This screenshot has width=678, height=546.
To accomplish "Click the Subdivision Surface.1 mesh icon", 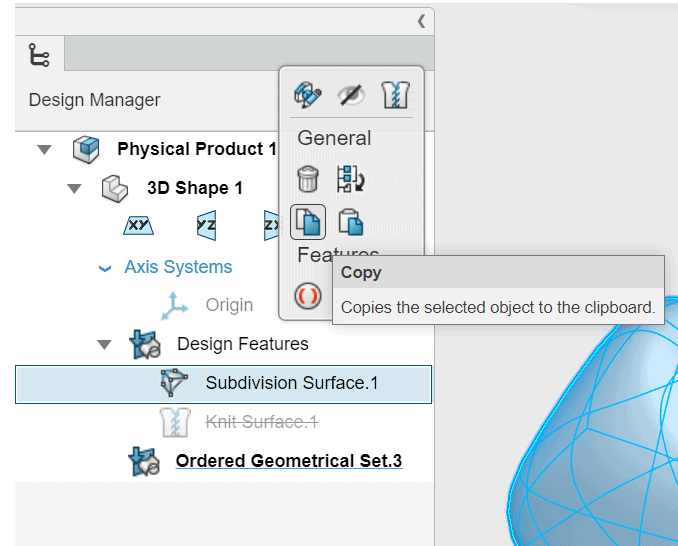I will click(174, 383).
